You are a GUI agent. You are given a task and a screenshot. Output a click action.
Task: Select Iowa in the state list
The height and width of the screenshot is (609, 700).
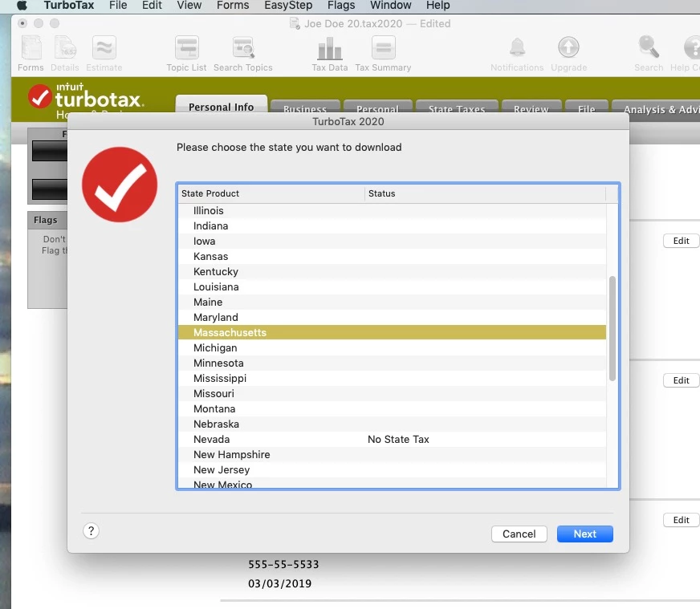[392, 241]
